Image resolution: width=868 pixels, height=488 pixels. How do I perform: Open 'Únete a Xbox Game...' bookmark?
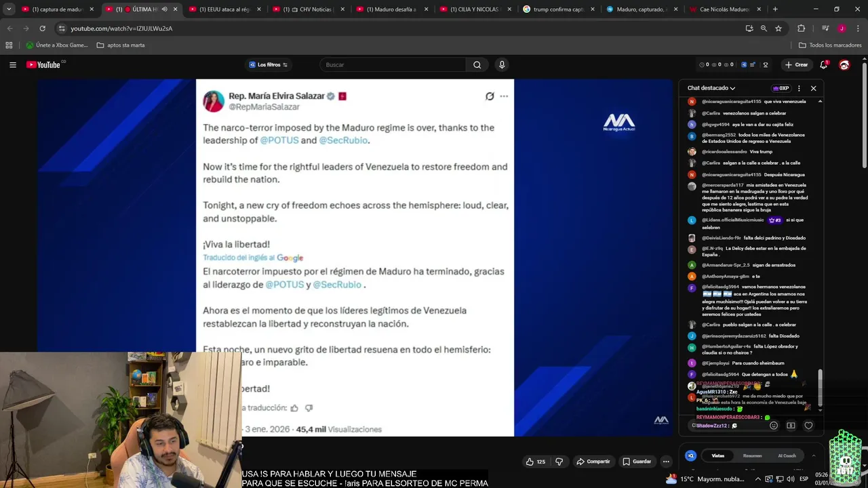pyautogui.click(x=57, y=45)
